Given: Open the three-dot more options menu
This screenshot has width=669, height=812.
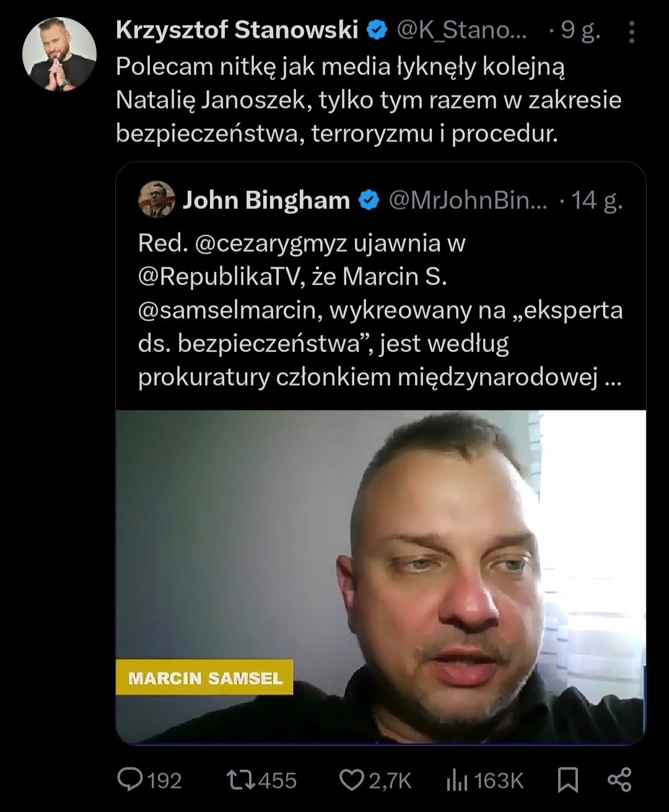Looking at the screenshot, I should 631,32.
